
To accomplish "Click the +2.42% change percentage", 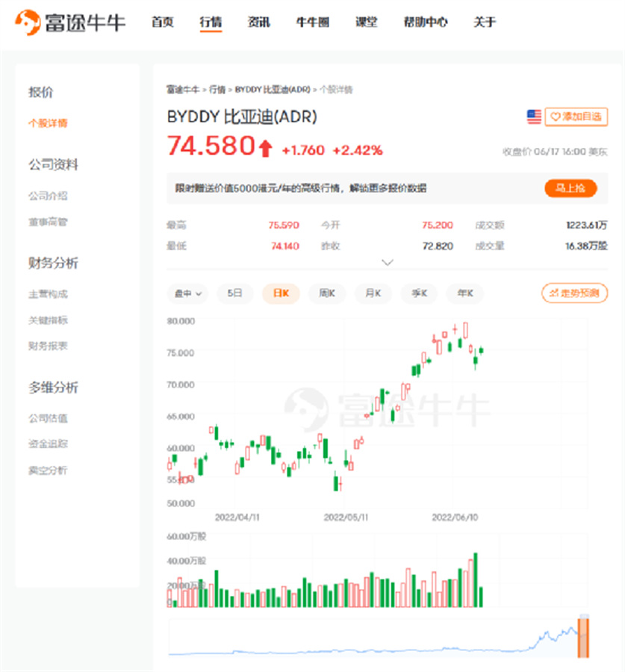I will coord(358,150).
